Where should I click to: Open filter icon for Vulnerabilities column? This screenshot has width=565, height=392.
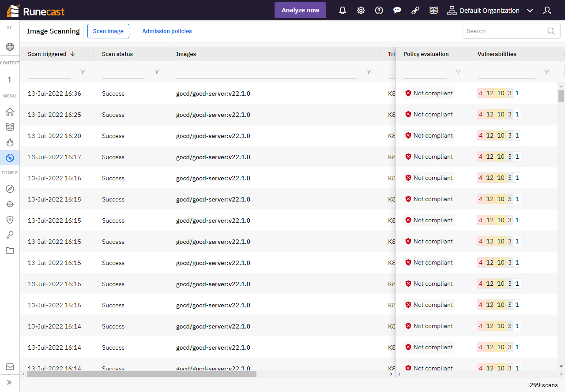[x=546, y=72]
